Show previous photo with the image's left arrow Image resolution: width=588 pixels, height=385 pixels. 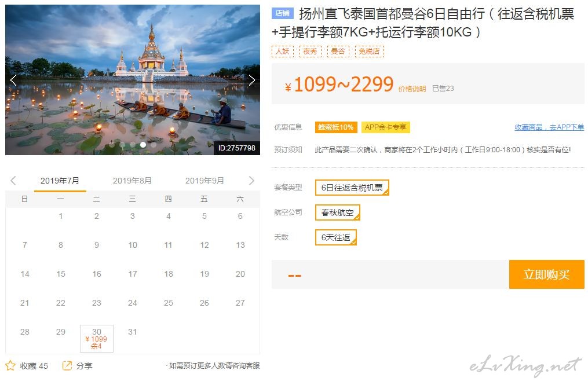13,80
